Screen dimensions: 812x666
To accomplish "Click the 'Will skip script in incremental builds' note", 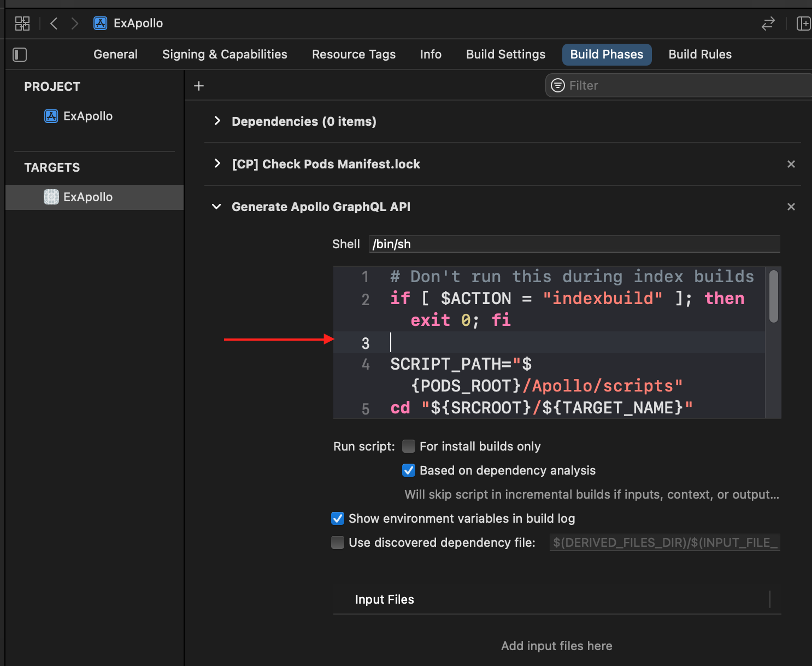I will [592, 494].
